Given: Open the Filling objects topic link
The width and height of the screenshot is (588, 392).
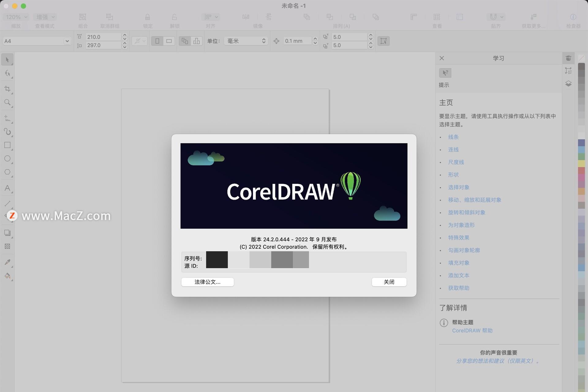Looking at the screenshot, I should 459,263.
